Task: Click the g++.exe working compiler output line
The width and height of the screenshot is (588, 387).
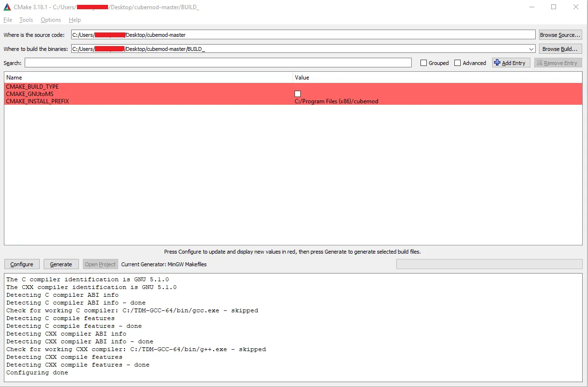Action: [x=136, y=349]
